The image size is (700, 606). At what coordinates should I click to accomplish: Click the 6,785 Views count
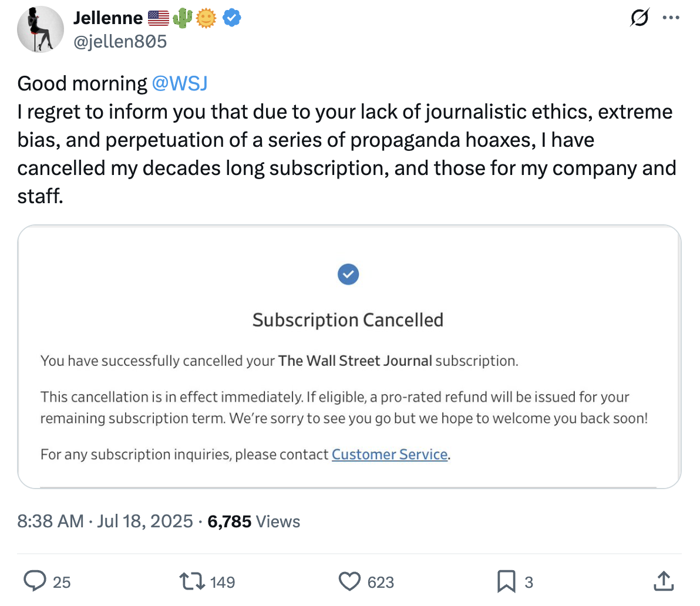(x=254, y=521)
